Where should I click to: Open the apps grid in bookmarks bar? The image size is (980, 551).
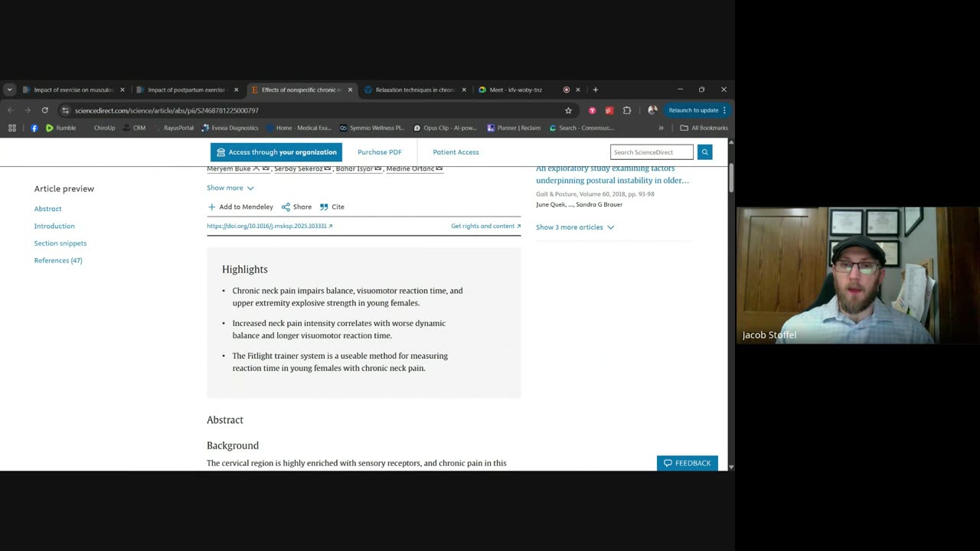pyautogui.click(x=12, y=128)
